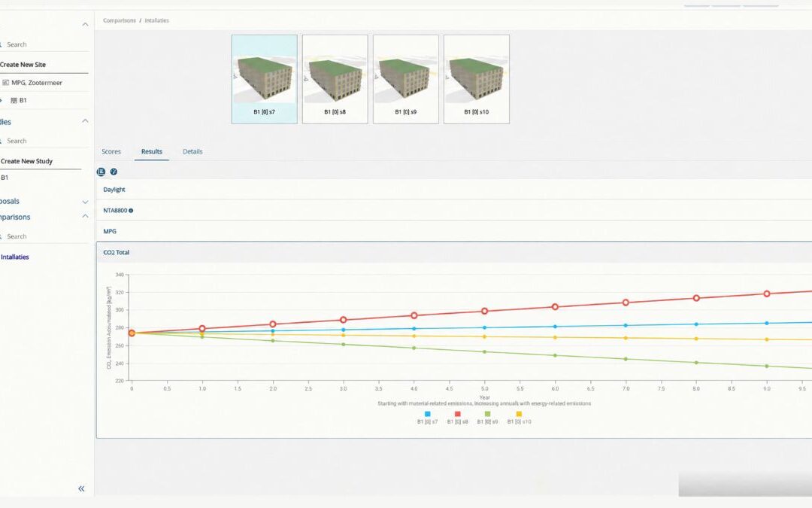The width and height of the screenshot is (812, 508).
Task: Open the Comparisons breadcrumb link
Action: 119,21
